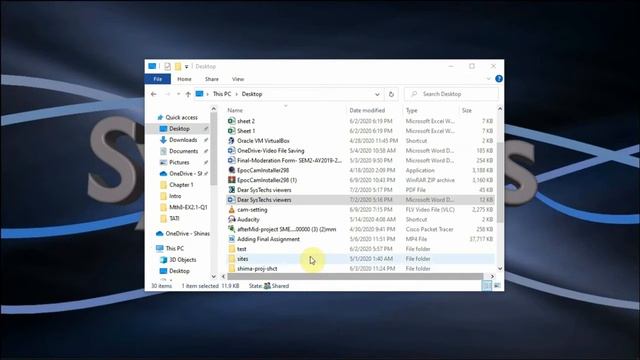Click the New folder quick access icon
Viewport: 640px width, 360px height.
coord(178,67)
